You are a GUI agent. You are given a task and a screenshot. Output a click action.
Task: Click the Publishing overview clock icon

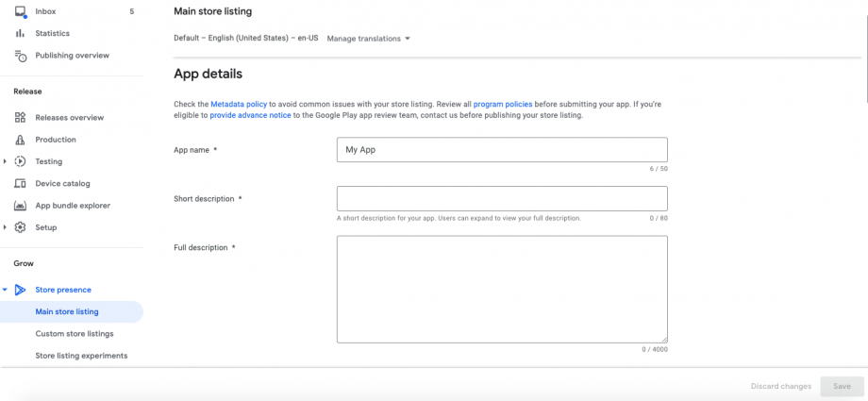[x=20, y=56]
